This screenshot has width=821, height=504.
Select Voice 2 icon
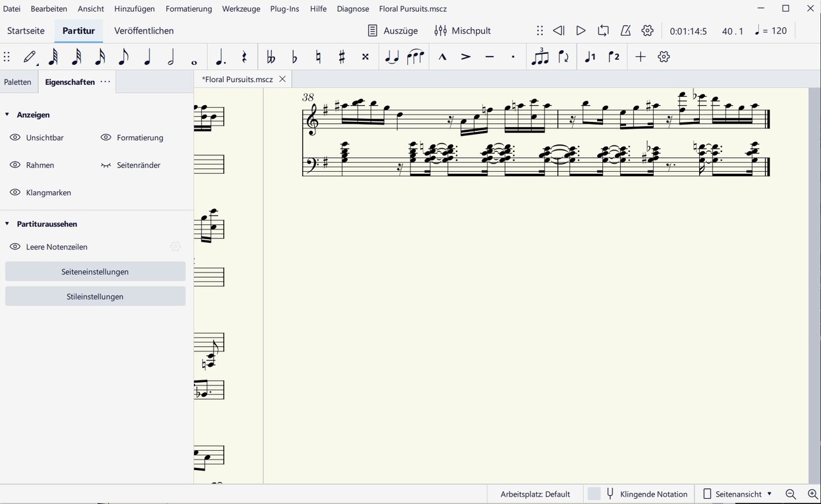coord(614,57)
